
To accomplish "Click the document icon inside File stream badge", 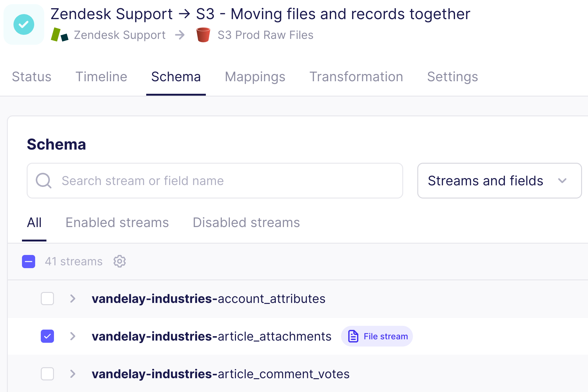I will click(353, 336).
